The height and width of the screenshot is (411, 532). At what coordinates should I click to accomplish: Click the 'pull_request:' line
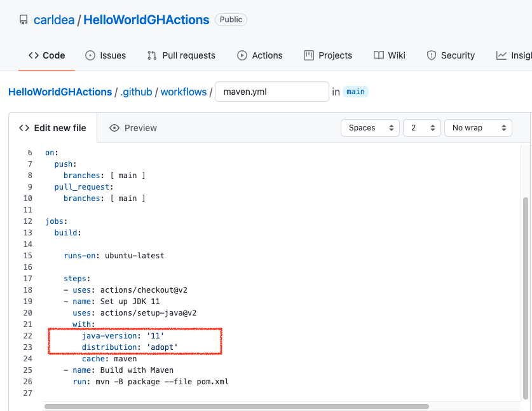[84, 187]
